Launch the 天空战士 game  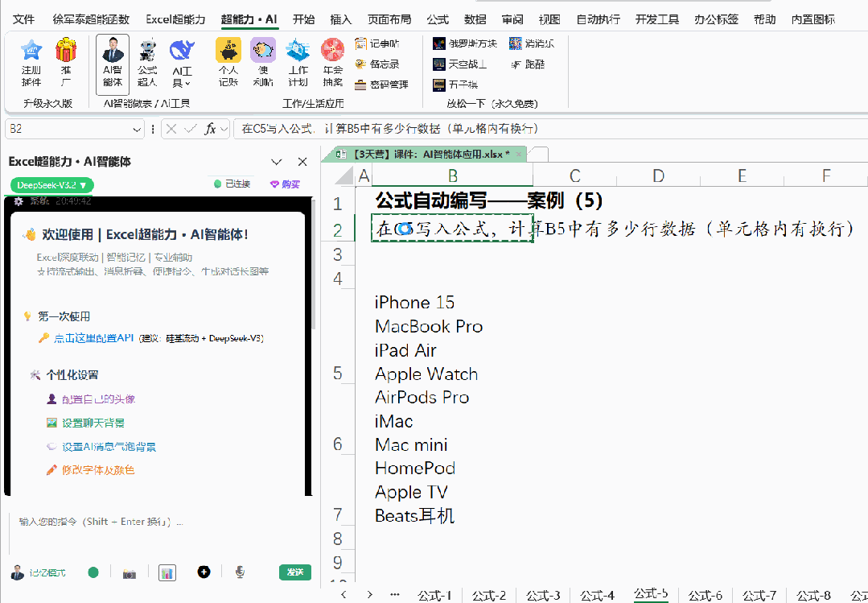[x=460, y=64]
